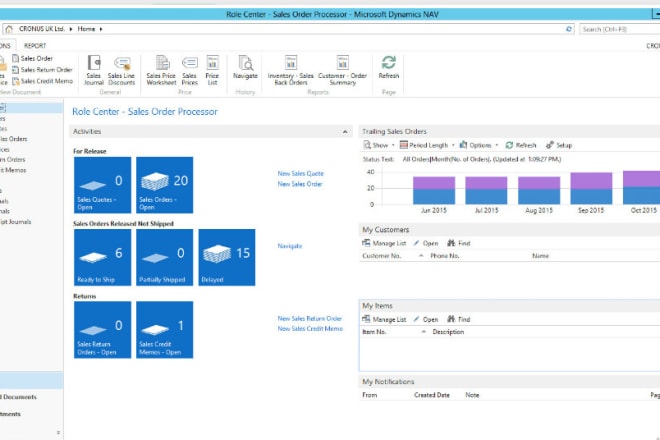The width and height of the screenshot is (660, 440).
Task: Open the Delayed tile showing 15
Action: [227, 257]
